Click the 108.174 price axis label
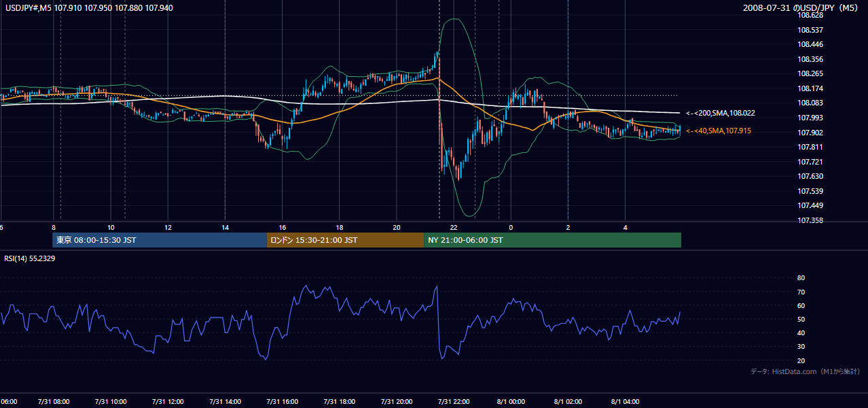This screenshot has height=408, width=868. (x=811, y=88)
